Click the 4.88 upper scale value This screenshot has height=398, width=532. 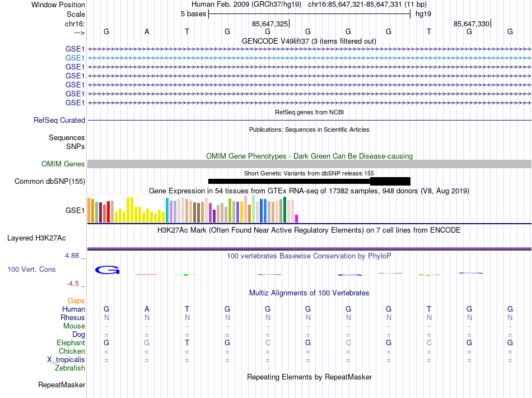72,256
